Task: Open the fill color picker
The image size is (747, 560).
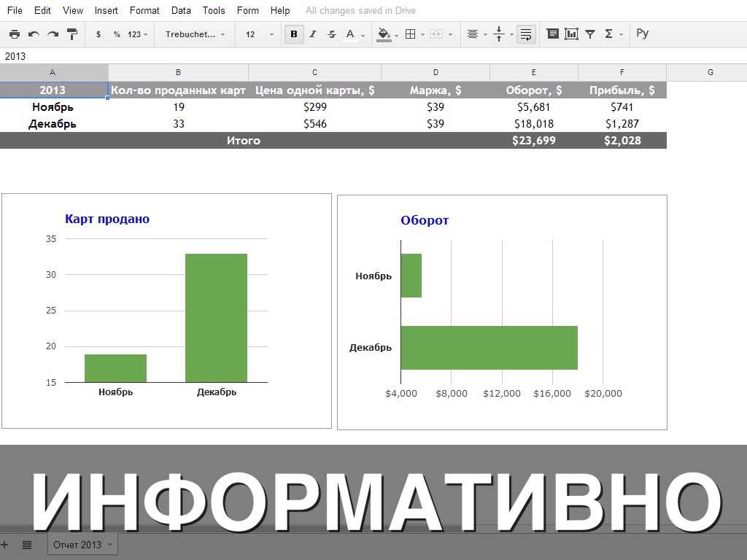Action: [x=384, y=34]
